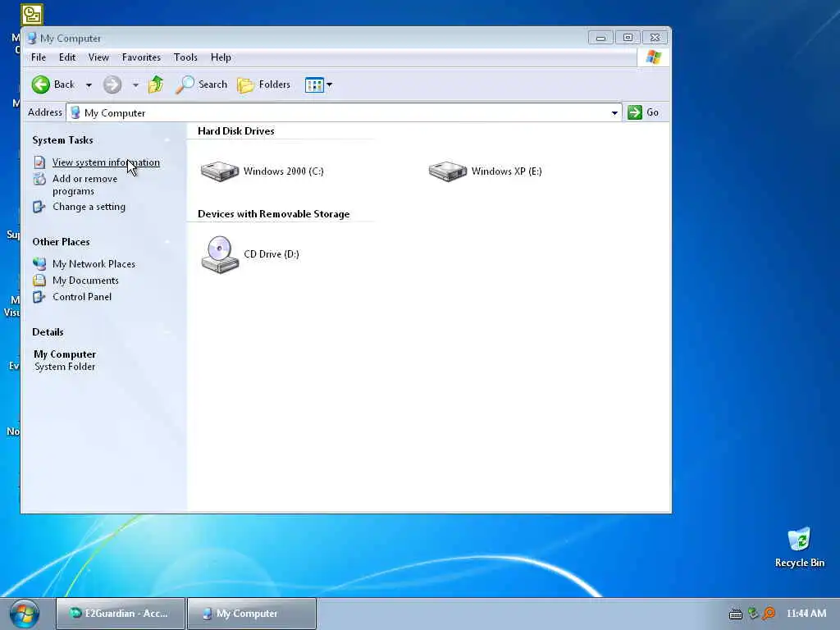Click the CD Drive (D:) label
The image size is (840, 630).
point(271,254)
